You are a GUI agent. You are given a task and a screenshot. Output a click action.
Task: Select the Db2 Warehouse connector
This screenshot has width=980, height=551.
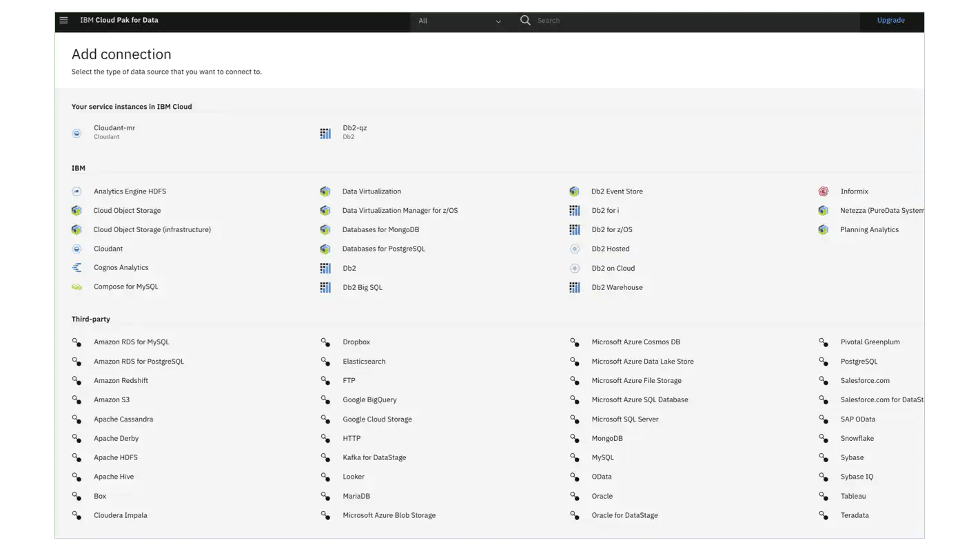(617, 287)
